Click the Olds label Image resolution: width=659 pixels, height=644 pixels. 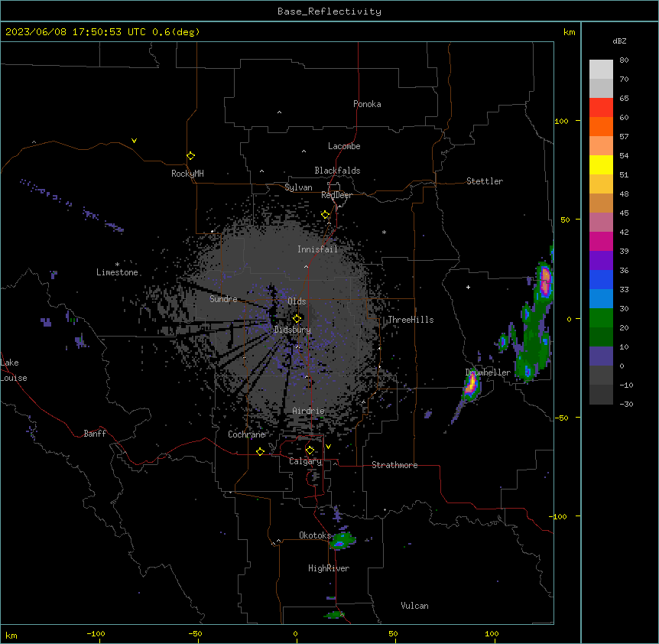297,301
